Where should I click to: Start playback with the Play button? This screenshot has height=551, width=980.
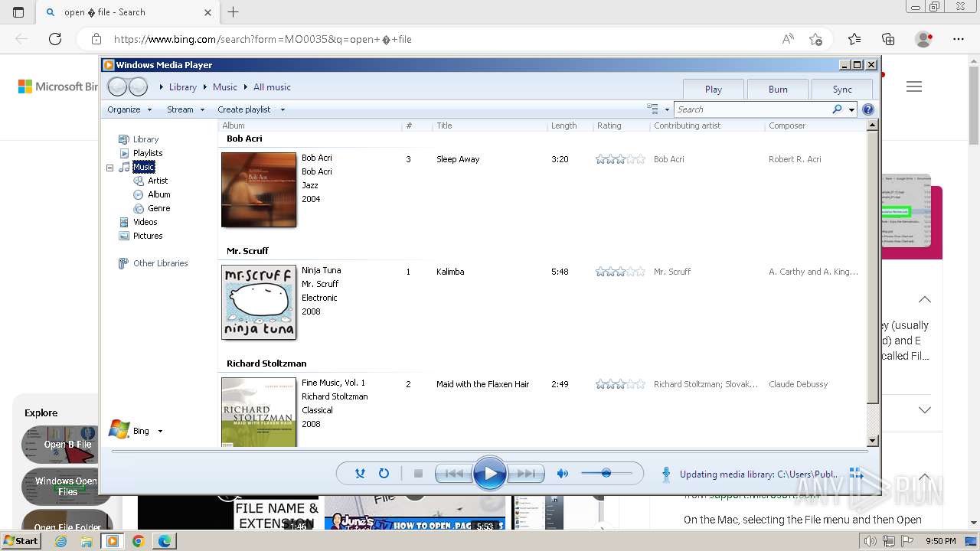[490, 474]
